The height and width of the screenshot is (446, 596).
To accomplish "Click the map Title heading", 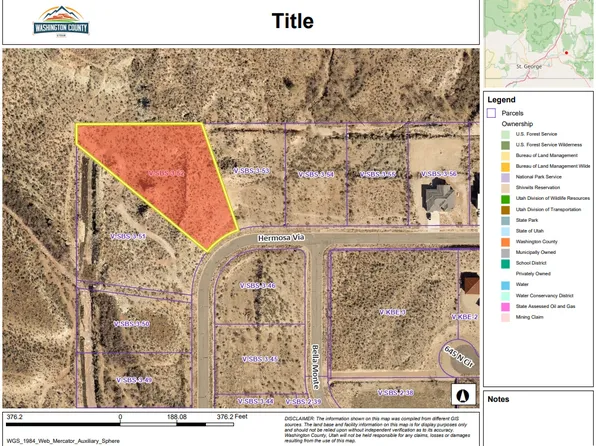I will (293, 21).
